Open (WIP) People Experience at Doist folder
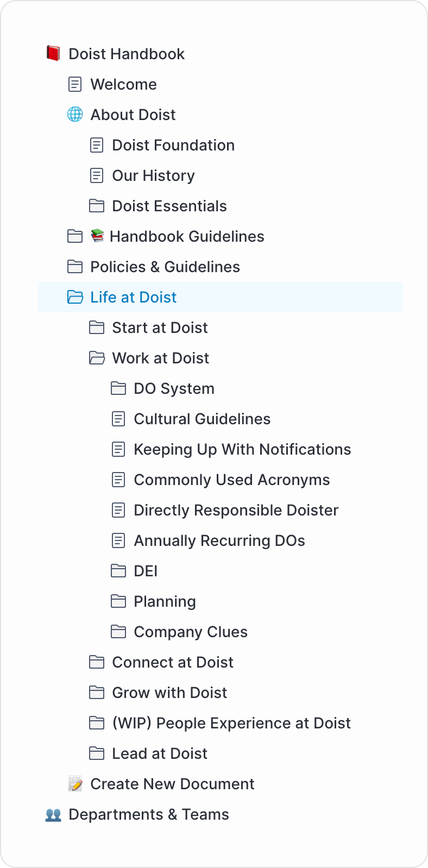The width and height of the screenshot is (428, 868). click(x=231, y=723)
